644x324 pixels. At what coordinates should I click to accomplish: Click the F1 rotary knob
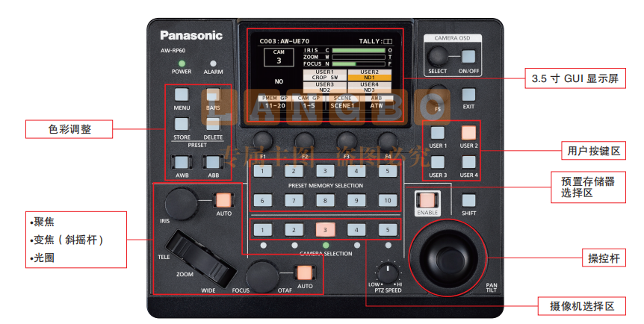point(263,141)
